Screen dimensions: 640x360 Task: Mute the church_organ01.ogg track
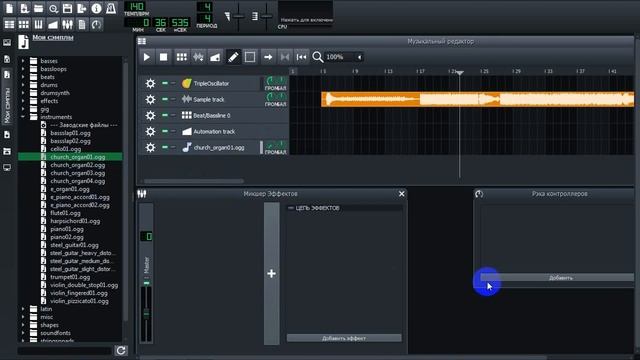click(165, 147)
